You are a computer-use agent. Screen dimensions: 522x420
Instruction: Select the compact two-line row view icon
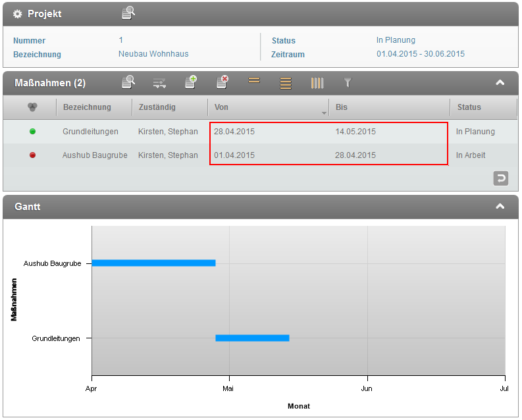point(254,82)
